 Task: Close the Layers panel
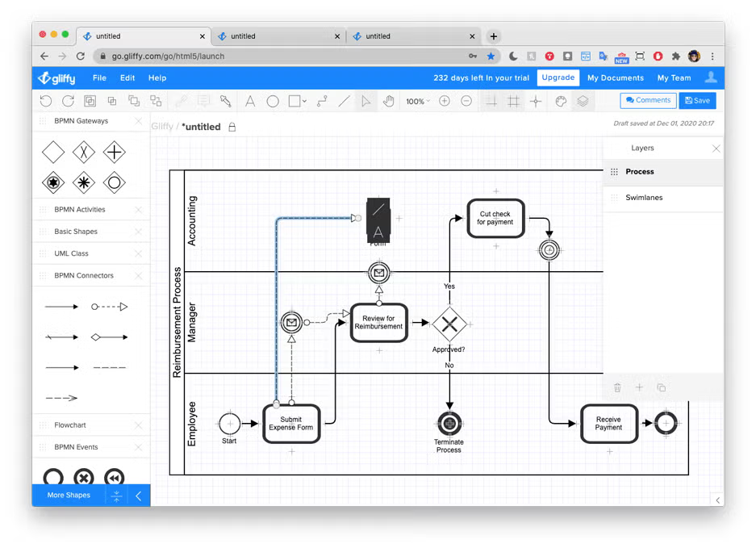pyautogui.click(x=716, y=149)
